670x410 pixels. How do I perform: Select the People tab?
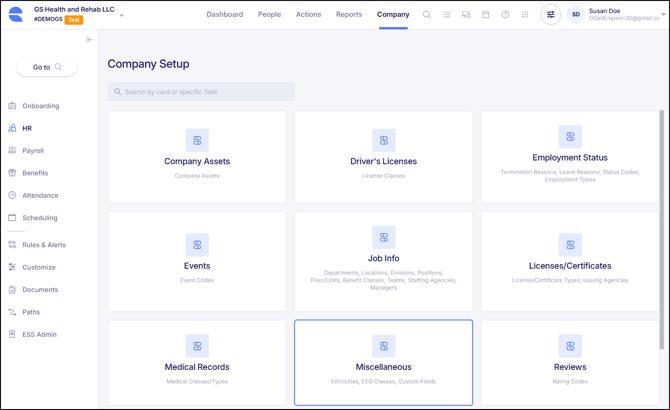point(269,15)
